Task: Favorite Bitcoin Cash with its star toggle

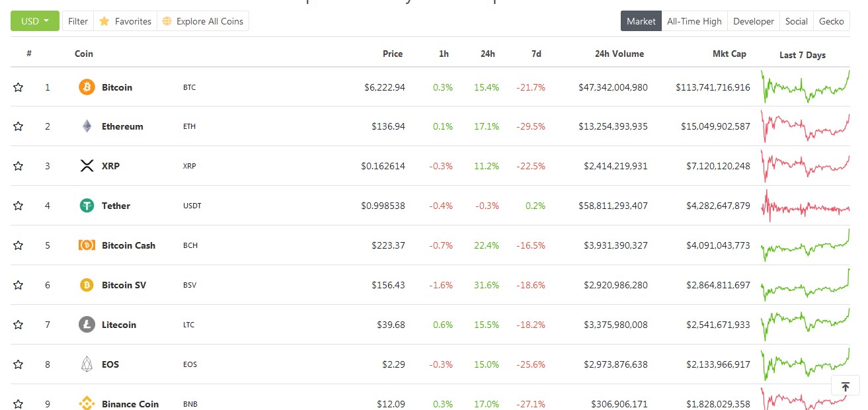Action: pos(19,246)
